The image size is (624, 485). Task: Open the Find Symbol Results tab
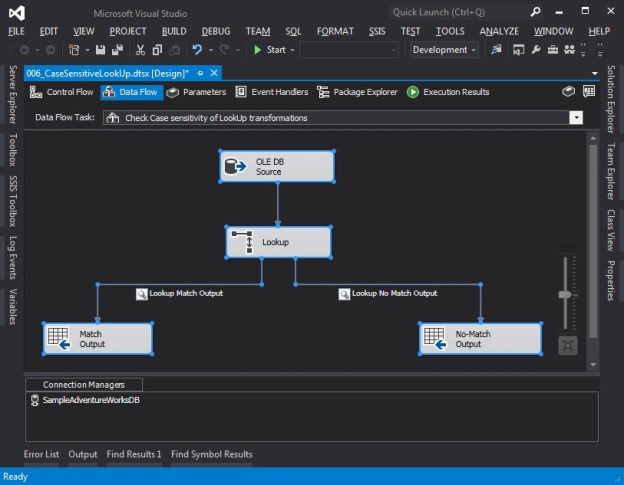pyautogui.click(x=212, y=454)
